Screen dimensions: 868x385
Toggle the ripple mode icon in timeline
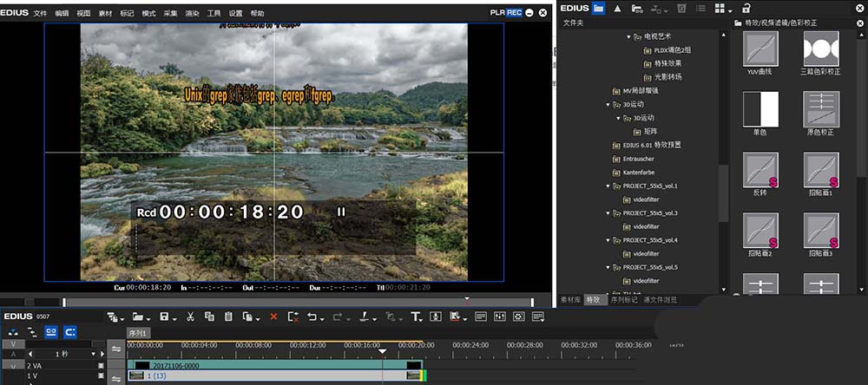[x=32, y=332]
